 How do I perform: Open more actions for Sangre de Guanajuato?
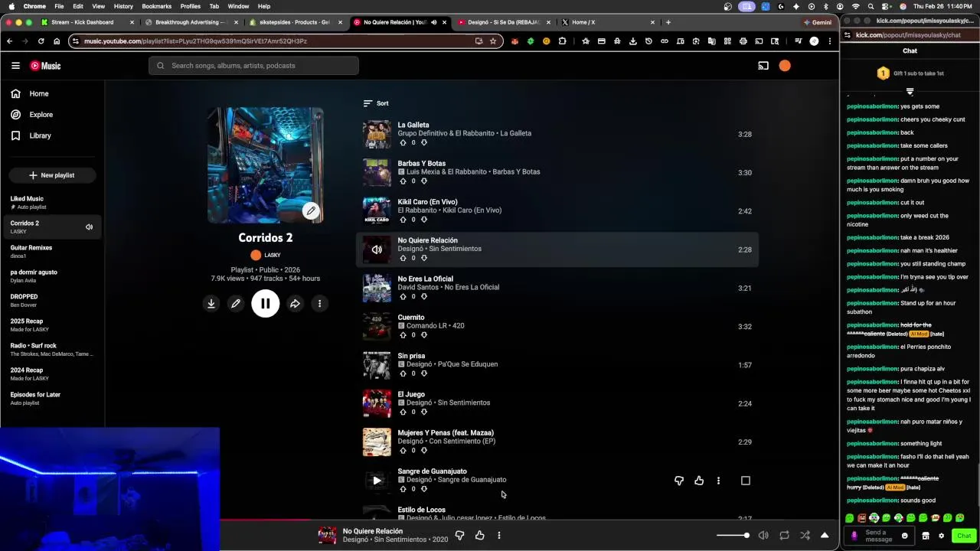(x=718, y=481)
